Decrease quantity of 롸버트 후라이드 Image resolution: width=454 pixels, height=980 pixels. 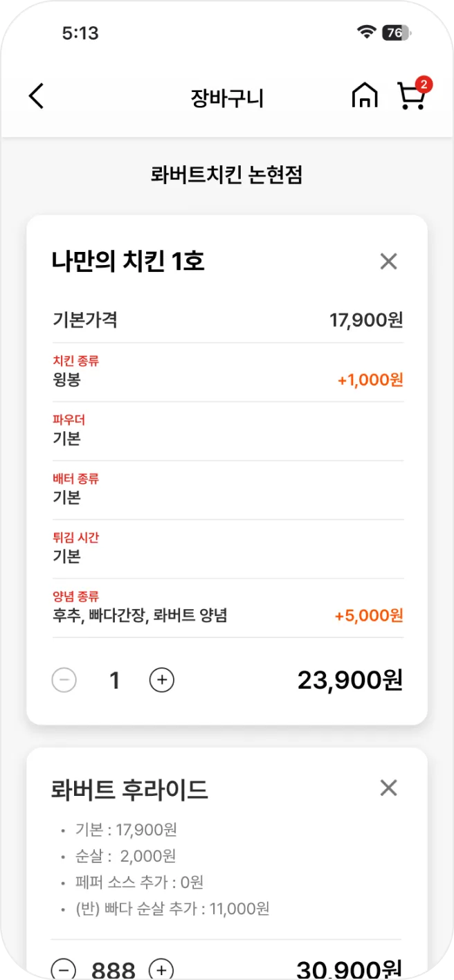[x=64, y=968]
